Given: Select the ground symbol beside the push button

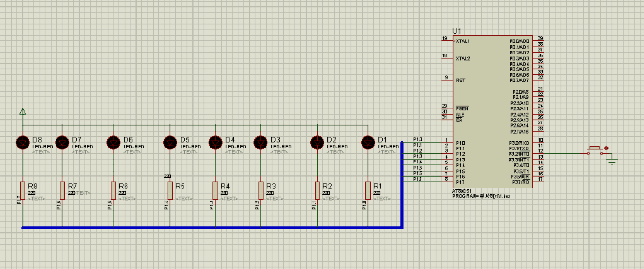Looking at the screenshot, I should pos(613,162).
